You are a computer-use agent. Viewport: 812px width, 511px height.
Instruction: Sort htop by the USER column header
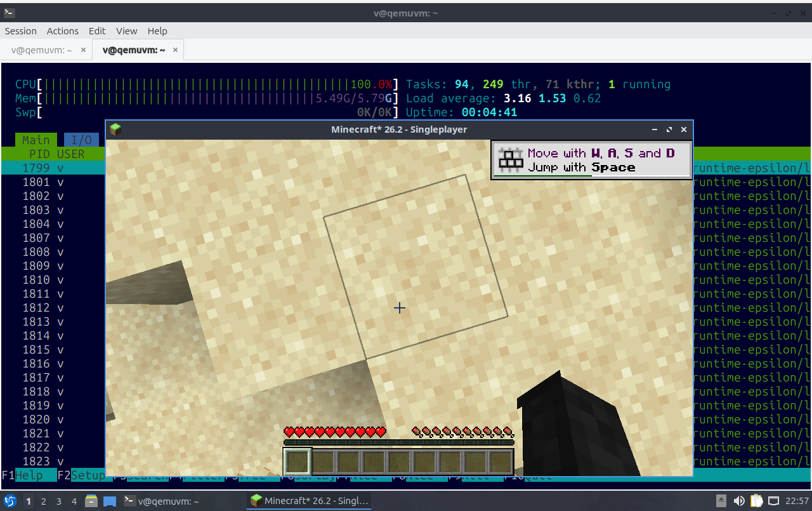coord(71,154)
